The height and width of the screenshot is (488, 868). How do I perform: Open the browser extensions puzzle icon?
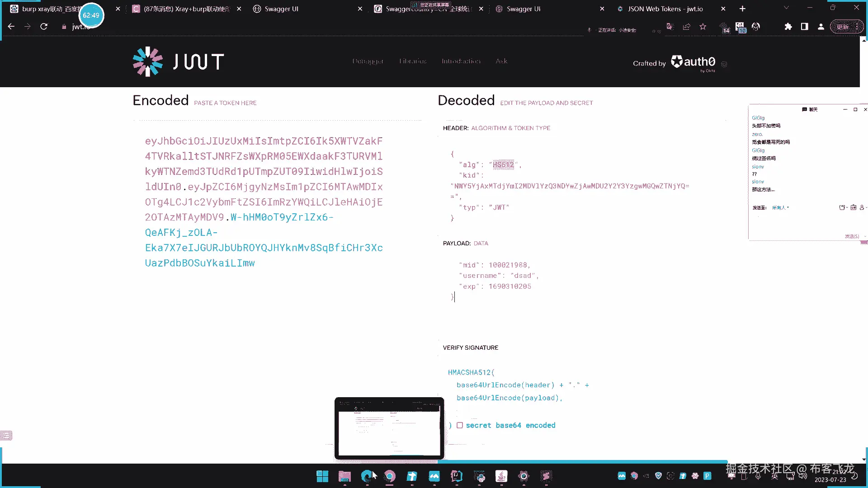(x=788, y=27)
